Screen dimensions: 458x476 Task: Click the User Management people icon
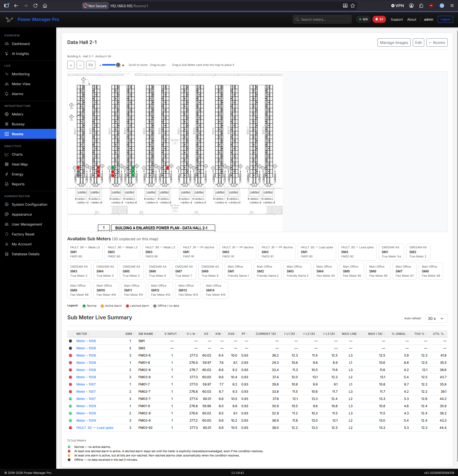tap(7, 224)
